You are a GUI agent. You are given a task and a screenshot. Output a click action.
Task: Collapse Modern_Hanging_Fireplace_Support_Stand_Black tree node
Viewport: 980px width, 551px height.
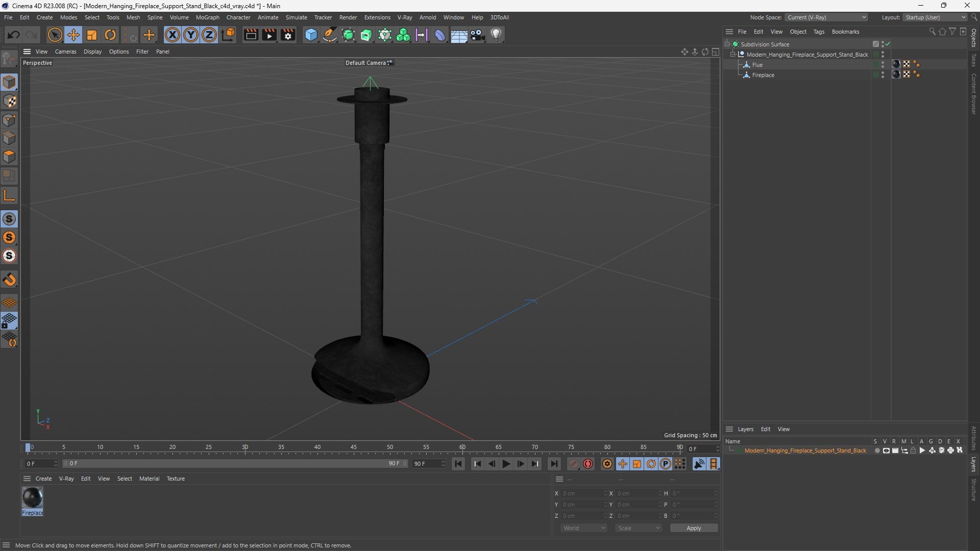732,54
